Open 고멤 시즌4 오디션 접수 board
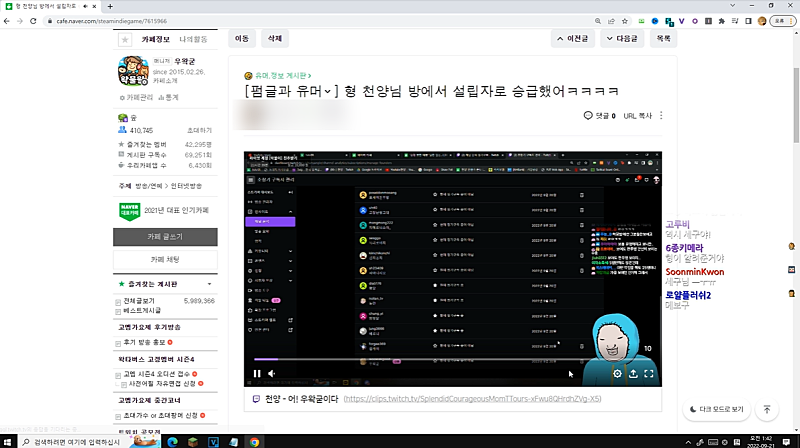The image size is (800, 448). point(157,374)
